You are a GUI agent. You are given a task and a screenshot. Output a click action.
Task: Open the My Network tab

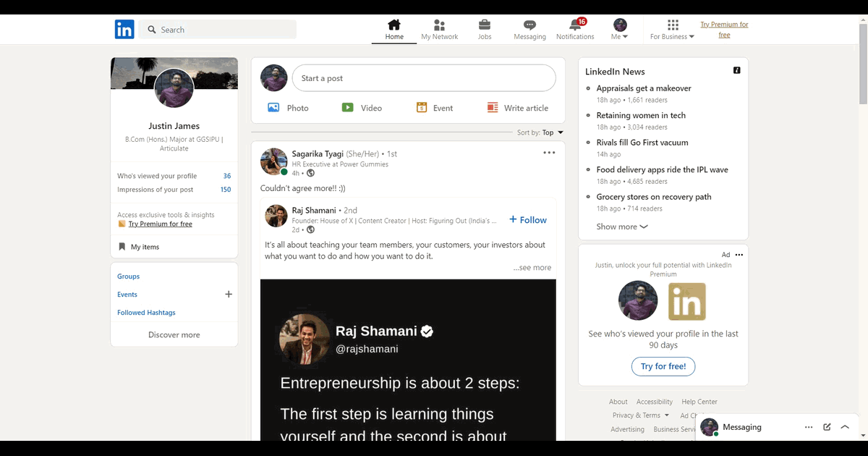(x=440, y=30)
